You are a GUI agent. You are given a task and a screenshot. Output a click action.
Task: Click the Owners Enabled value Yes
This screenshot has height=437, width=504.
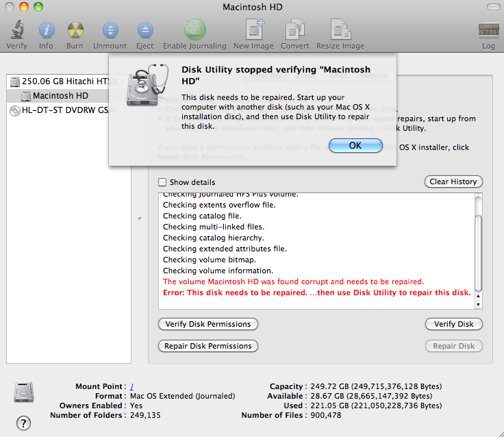click(x=136, y=405)
